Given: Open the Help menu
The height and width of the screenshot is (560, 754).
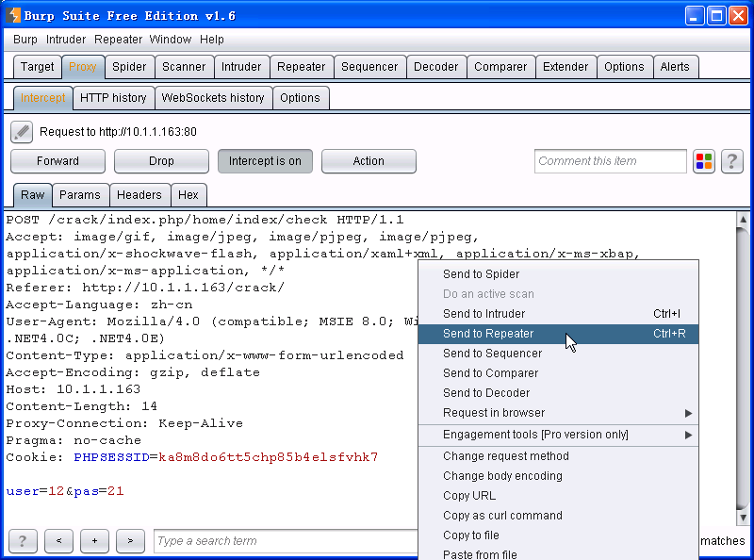Looking at the screenshot, I should pyautogui.click(x=211, y=40).
